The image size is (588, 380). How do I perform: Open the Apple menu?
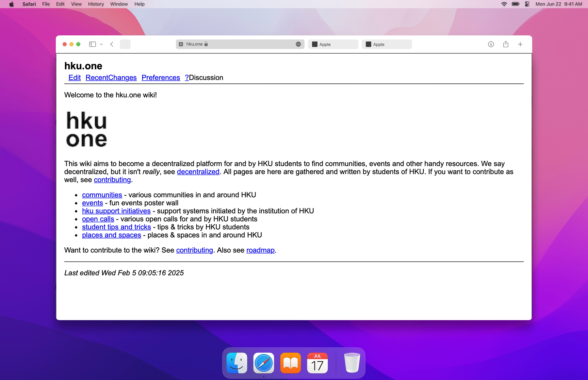(x=11, y=4)
